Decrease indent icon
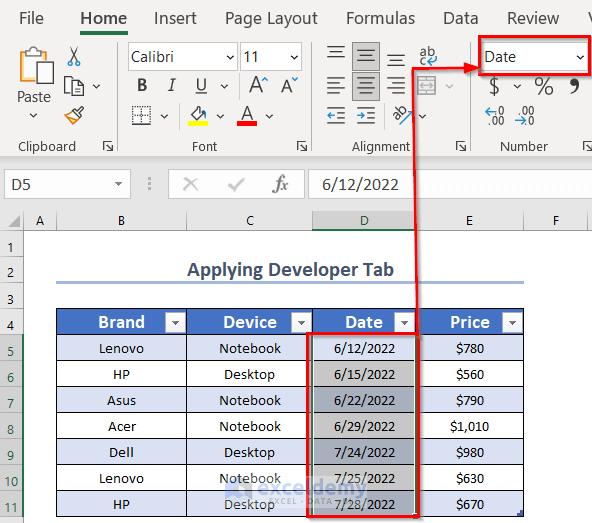 tap(336, 116)
